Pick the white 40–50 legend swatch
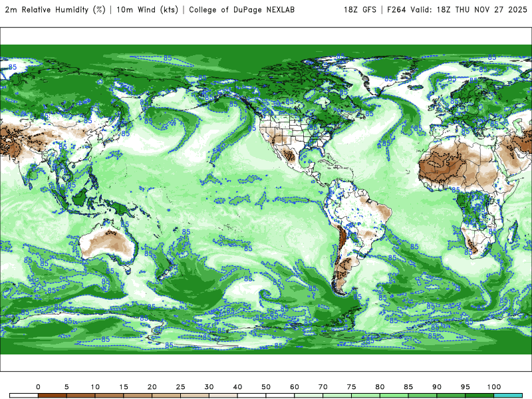The width and height of the screenshot is (532, 399). click(x=252, y=396)
